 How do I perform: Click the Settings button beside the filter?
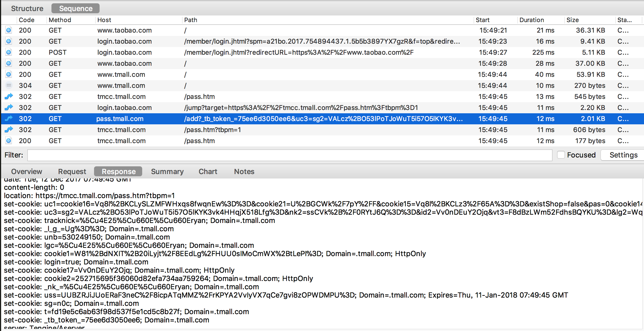click(623, 155)
